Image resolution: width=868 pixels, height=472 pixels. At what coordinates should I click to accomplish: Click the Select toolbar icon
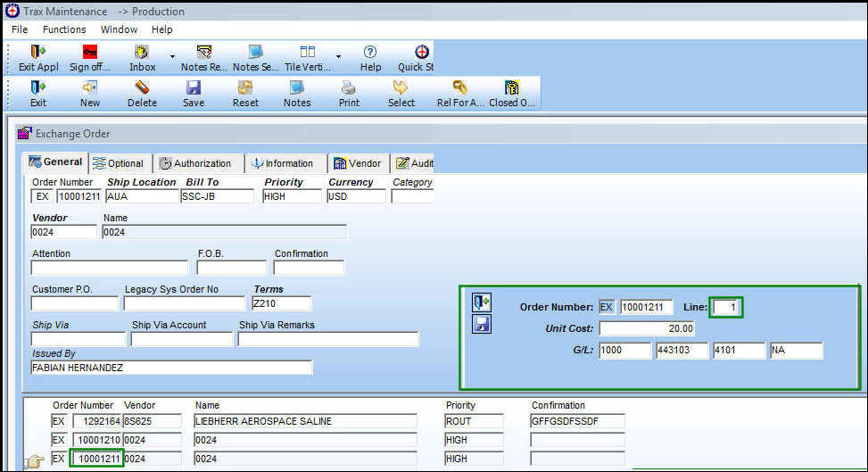[401, 87]
